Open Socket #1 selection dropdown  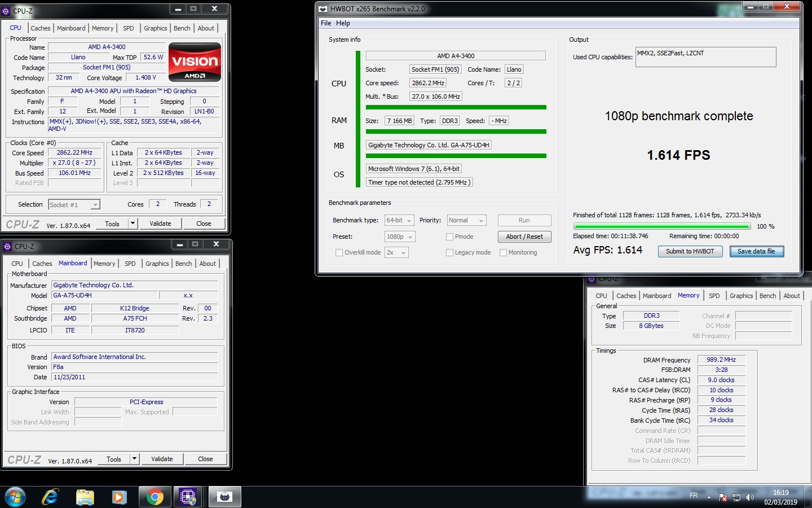pyautogui.click(x=74, y=204)
